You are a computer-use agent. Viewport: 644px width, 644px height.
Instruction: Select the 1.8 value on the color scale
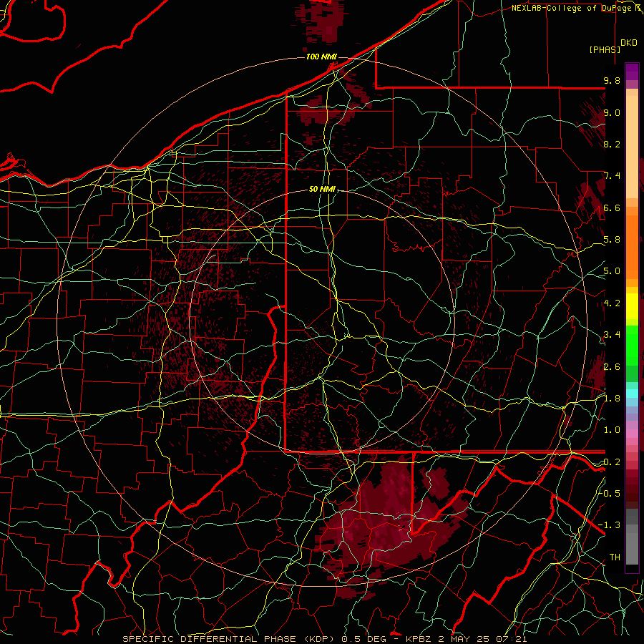[612, 399]
